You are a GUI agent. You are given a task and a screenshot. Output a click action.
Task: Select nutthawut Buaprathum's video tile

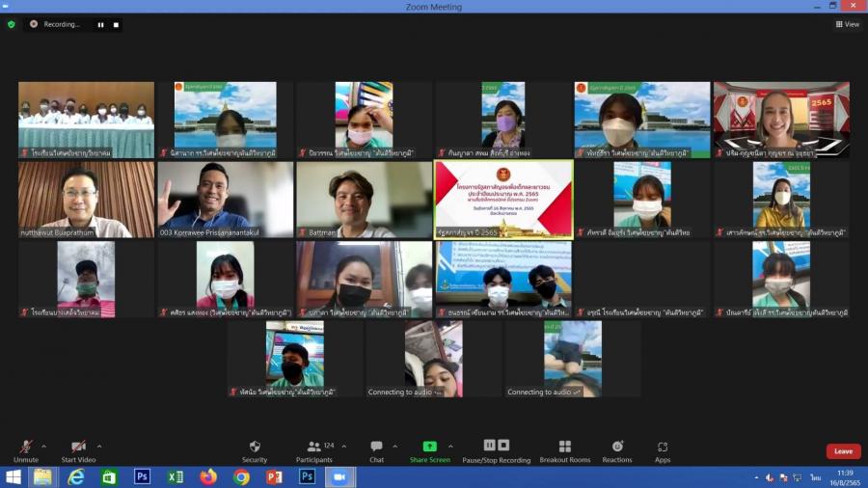tap(86, 199)
